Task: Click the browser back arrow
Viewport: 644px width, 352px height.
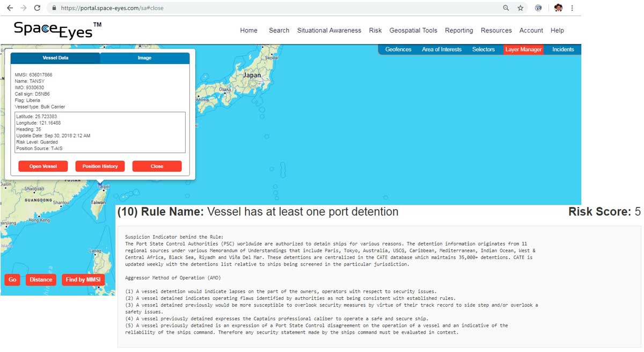Action: coord(10,8)
